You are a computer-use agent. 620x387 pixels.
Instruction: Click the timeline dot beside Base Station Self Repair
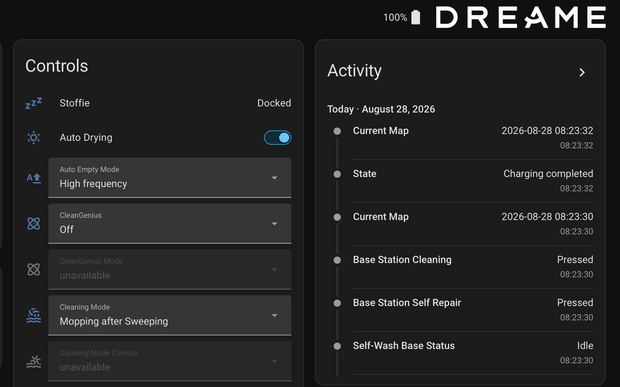click(x=337, y=303)
